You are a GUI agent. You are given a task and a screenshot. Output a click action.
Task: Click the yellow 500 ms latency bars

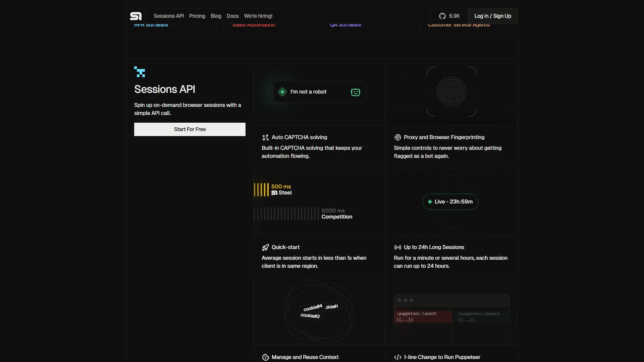pyautogui.click(x=261, y=190)
